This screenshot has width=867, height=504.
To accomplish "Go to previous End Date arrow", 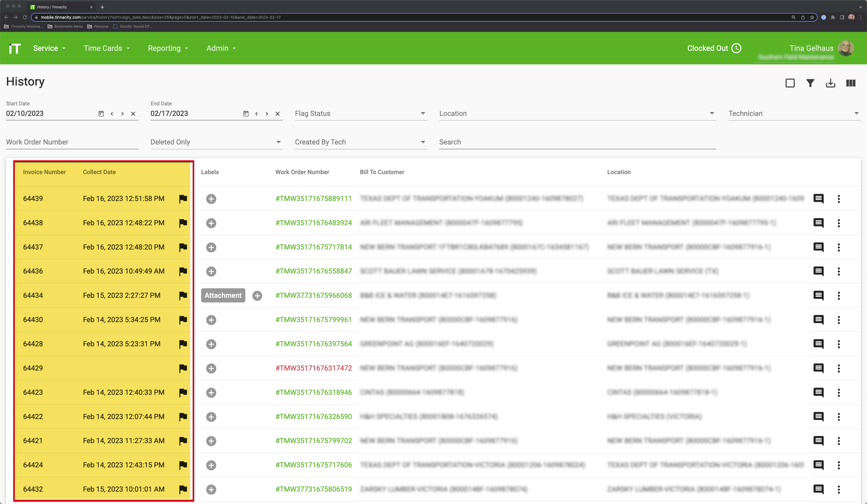I will point(256,114).
